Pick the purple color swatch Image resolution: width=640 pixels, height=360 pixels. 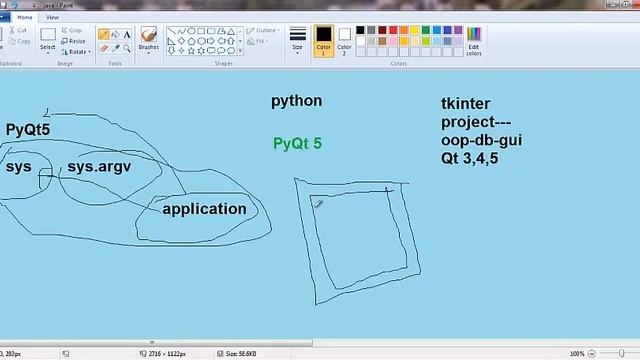458,30
